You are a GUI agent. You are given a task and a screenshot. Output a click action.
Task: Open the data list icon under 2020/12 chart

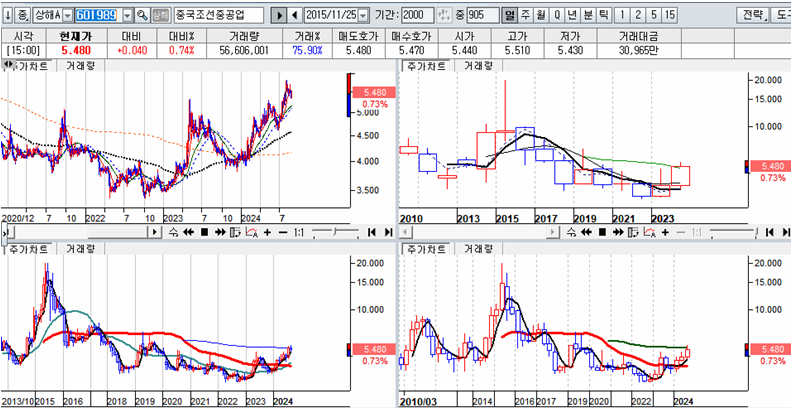click(x=235, y=232)
